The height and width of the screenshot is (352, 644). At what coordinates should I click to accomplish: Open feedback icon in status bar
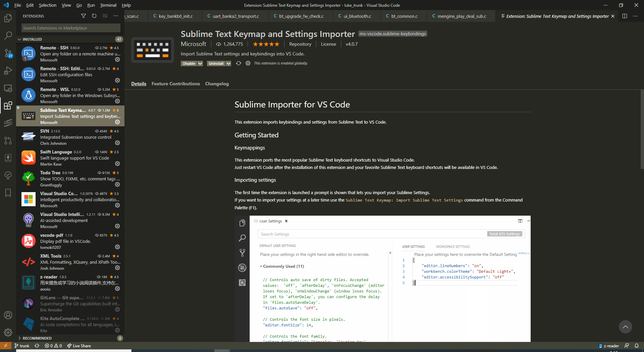click(x=626, y=346)
